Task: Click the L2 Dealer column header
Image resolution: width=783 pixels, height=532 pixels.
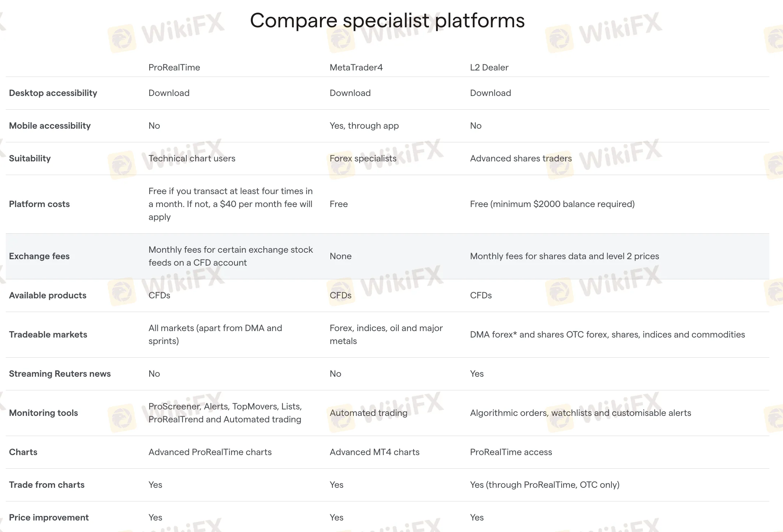Action: [x=489, y=67]
